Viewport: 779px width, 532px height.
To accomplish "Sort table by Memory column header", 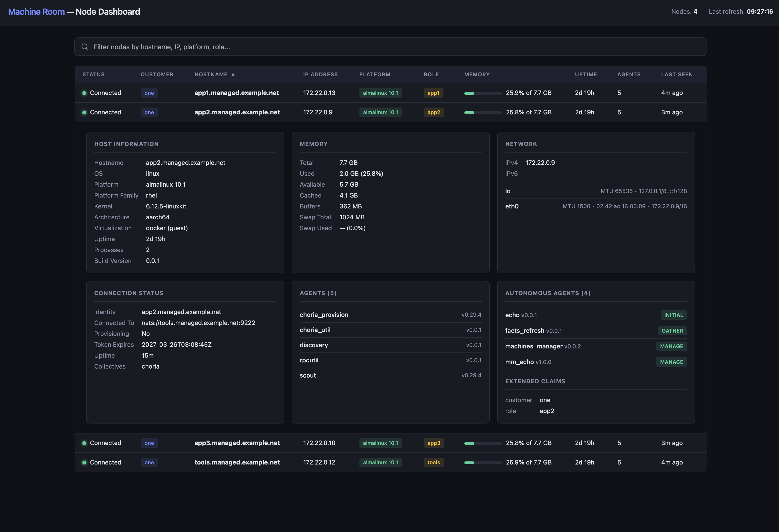I will click(x=477, y=74).
